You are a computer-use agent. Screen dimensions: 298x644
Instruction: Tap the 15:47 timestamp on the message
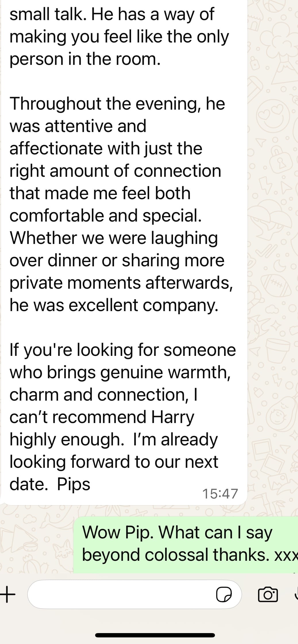point(220,493)
